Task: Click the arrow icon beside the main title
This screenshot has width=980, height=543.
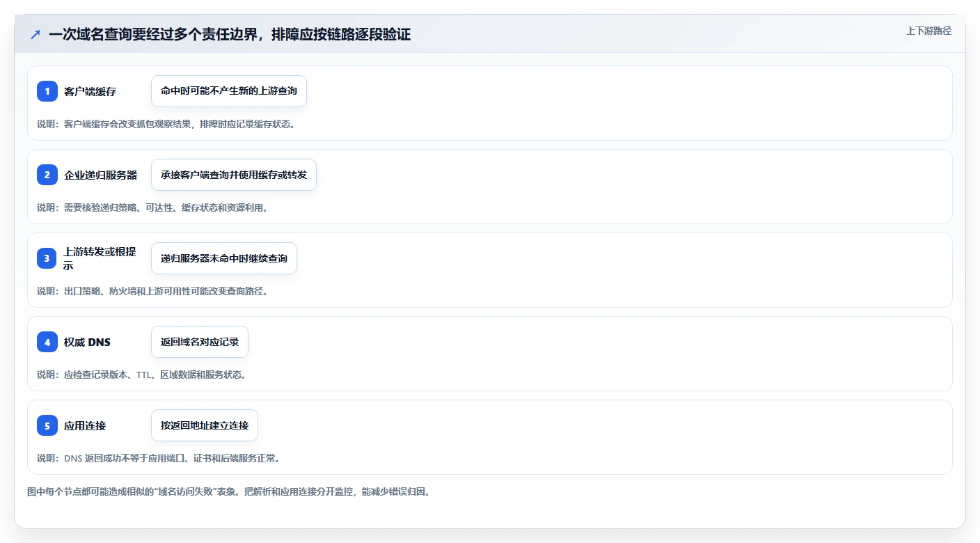Action: pyautogui.click(x=35, y=34)
